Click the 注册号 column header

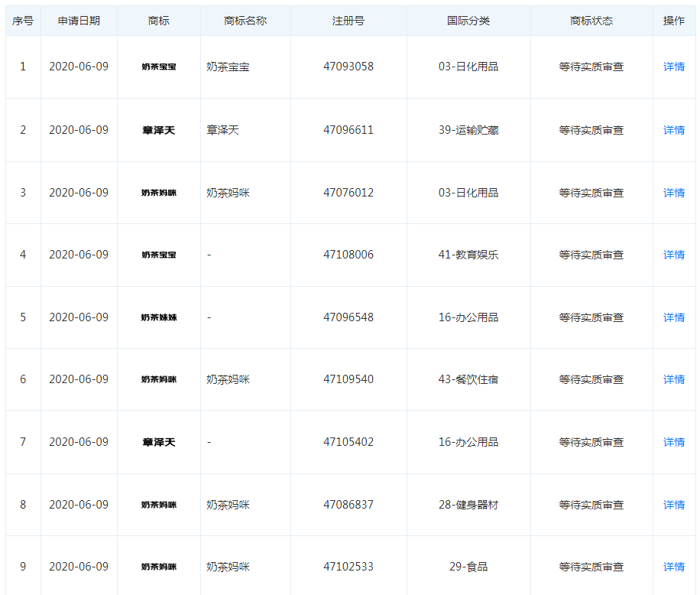pyautogui.click(x=348, y=21)
